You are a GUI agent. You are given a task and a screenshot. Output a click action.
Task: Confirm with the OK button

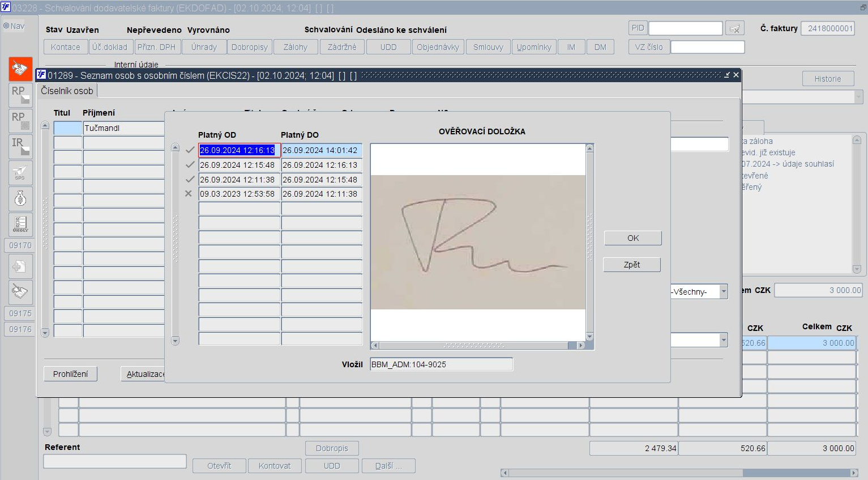pyautogui.click(x=633, y=238)
